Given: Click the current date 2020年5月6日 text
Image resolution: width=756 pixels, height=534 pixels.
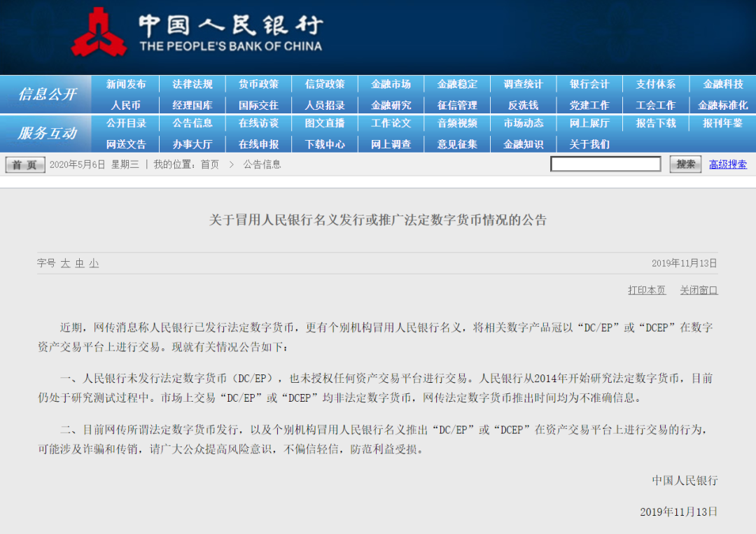Looking at the screenshot, I should 77,165.
